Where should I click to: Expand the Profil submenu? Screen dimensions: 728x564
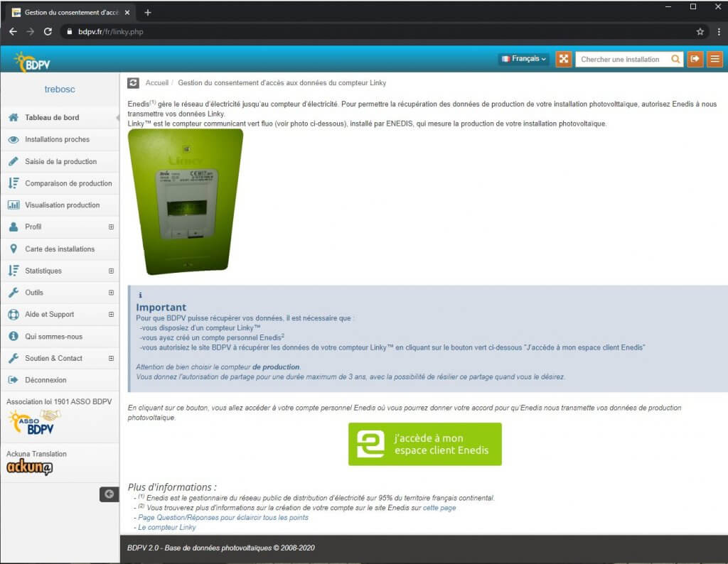click(x=111, y=227)
